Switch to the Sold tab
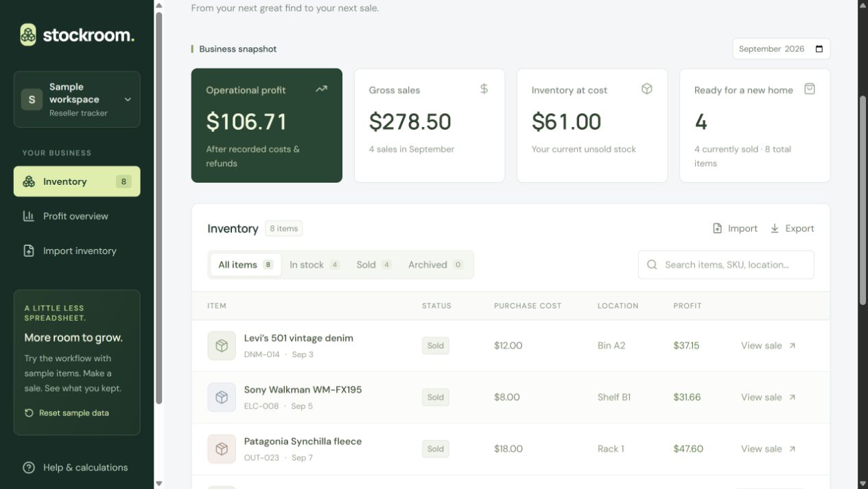868x489 pixels. click(373, 264)
